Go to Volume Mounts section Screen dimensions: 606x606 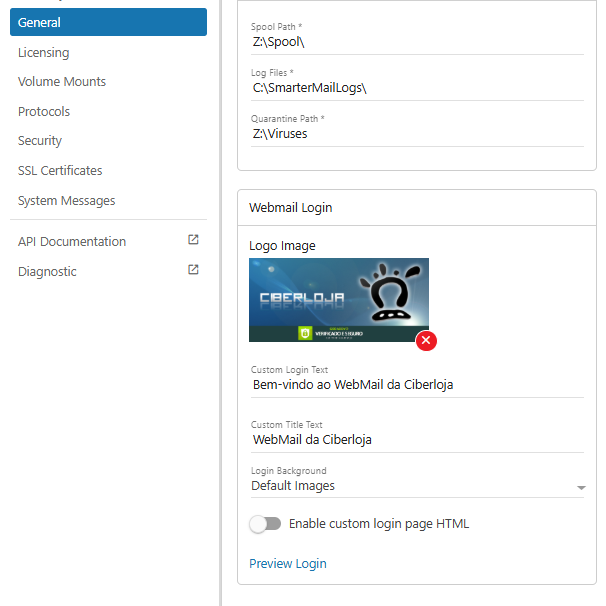(x=62, y=82)
